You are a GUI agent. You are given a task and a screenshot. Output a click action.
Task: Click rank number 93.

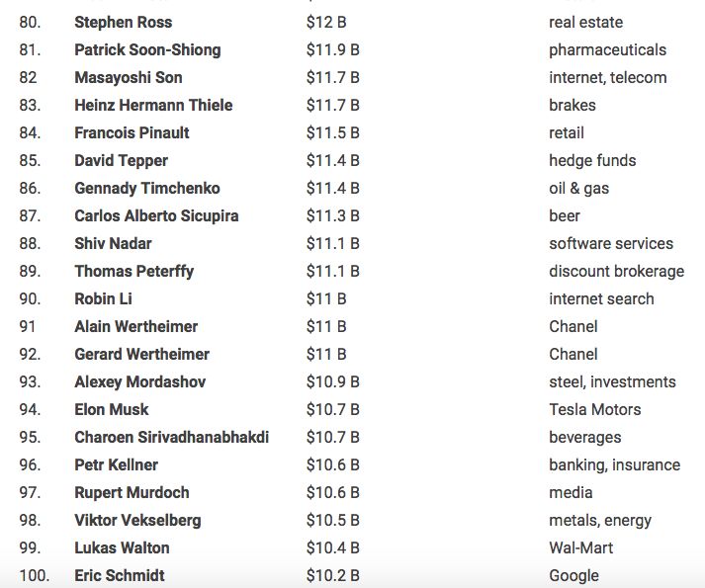click(x=30, y=381)
